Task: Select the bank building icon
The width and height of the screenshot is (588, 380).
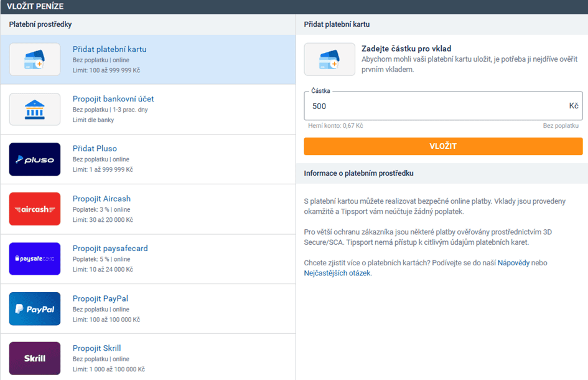Action: 35,109
